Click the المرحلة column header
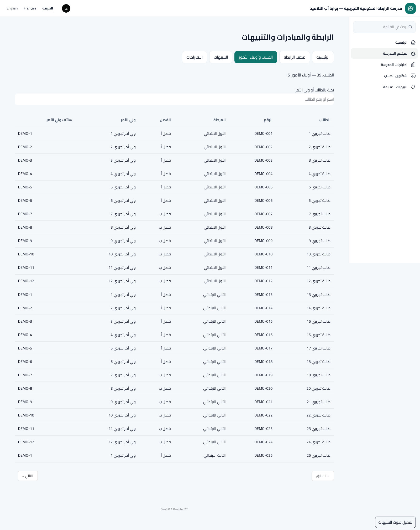 click(x=219, y=120)
